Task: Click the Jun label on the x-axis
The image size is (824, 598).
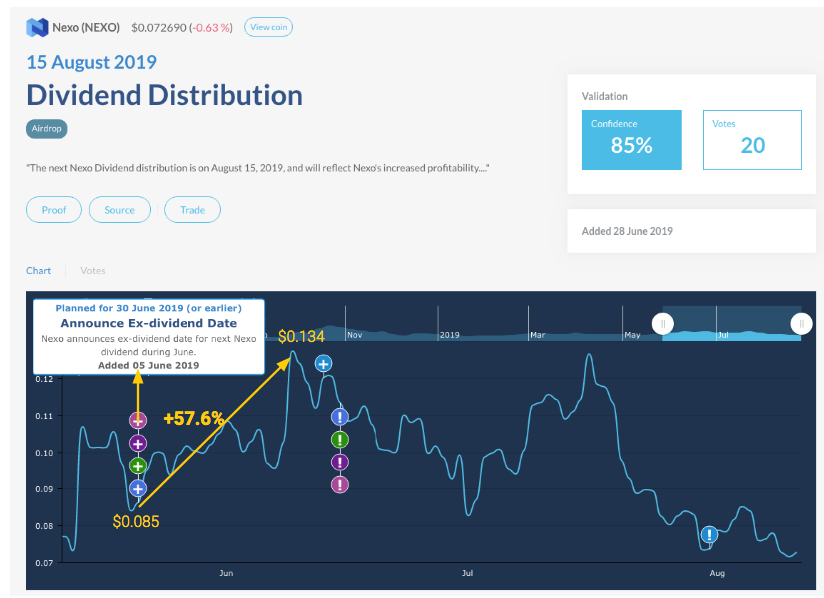Action: [226, 573]
